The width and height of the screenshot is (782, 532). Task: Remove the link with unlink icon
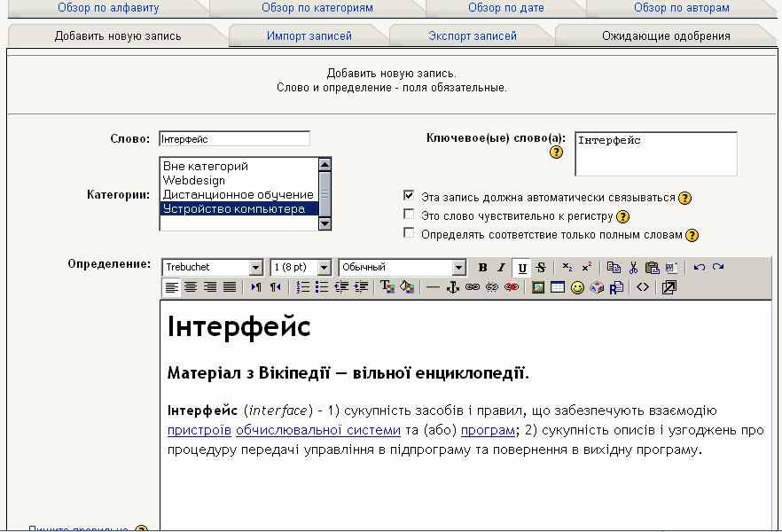click(x=492, y=287)
